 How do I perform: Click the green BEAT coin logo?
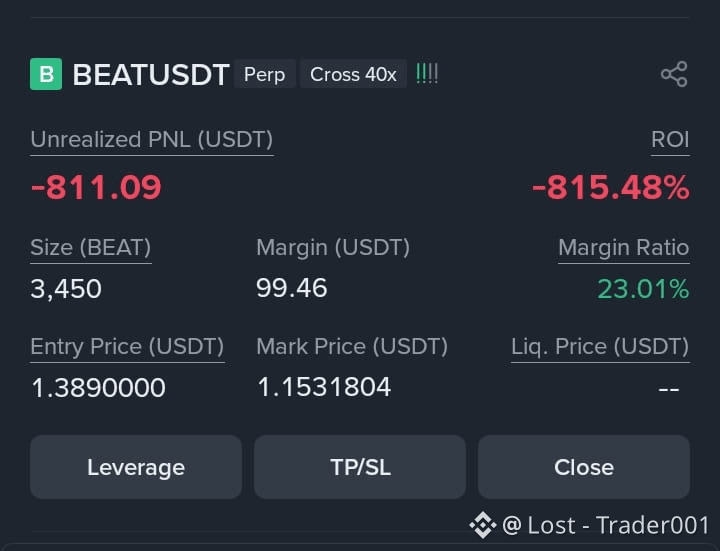pos(46,74)
